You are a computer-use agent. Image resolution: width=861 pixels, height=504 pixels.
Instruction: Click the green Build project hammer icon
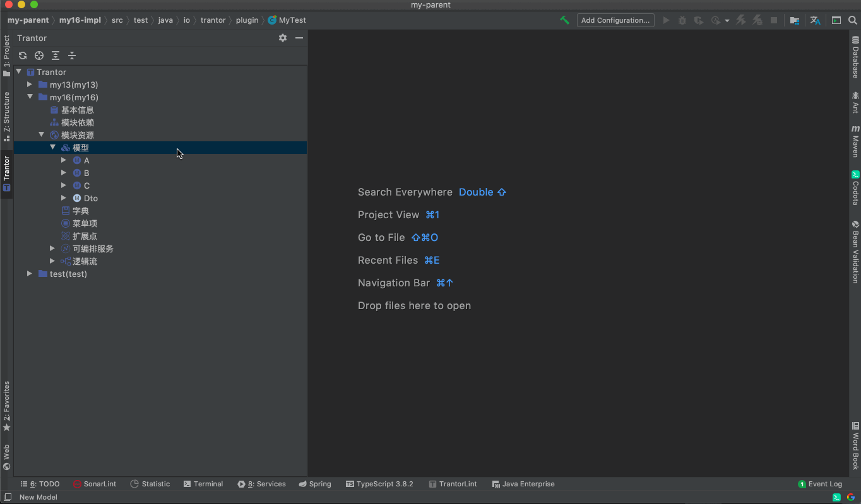tap(564, 20)
